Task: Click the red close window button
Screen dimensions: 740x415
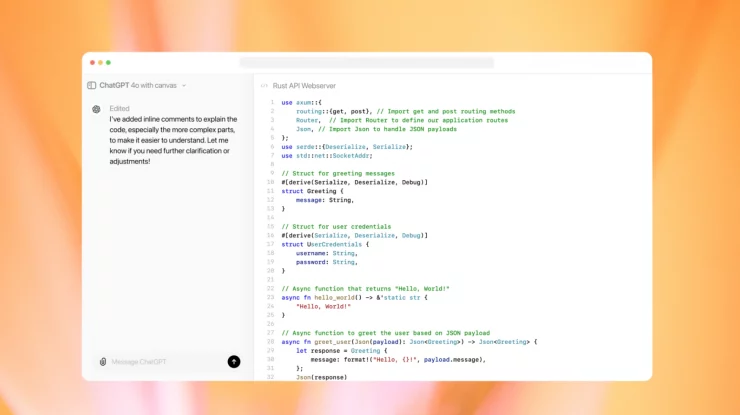Action: pyautogui.click(x=92, y=62)
